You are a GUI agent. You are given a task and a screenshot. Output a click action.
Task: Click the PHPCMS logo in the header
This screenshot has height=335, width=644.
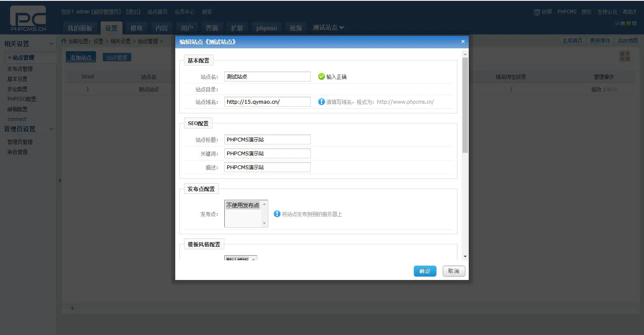pos(28,19)
